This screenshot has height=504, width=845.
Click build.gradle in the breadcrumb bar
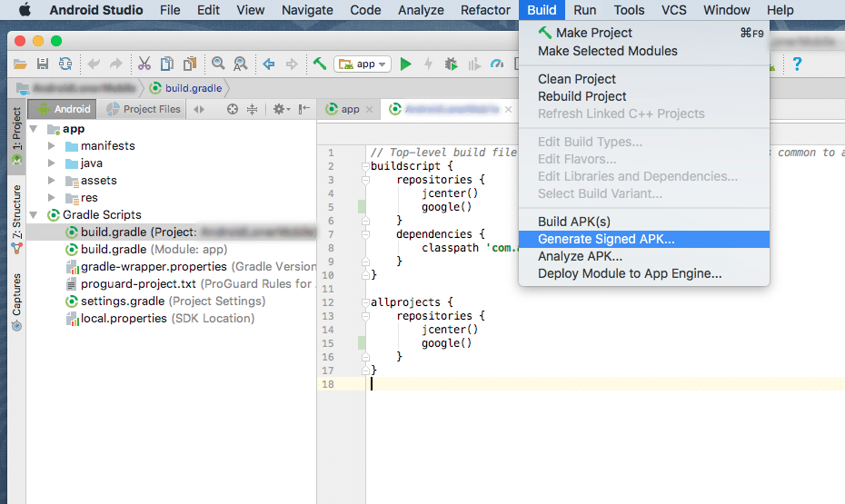(186, 88)
